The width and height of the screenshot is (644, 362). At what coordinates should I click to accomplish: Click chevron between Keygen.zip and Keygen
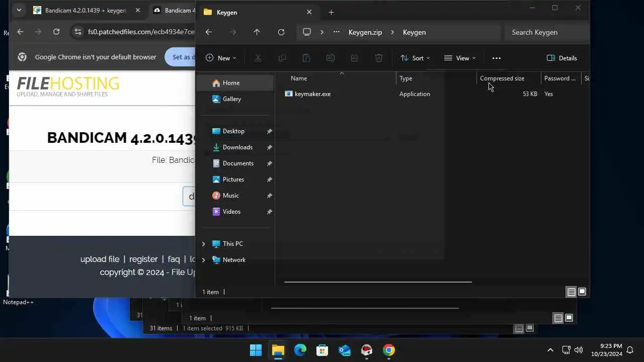tap(392, 32)
